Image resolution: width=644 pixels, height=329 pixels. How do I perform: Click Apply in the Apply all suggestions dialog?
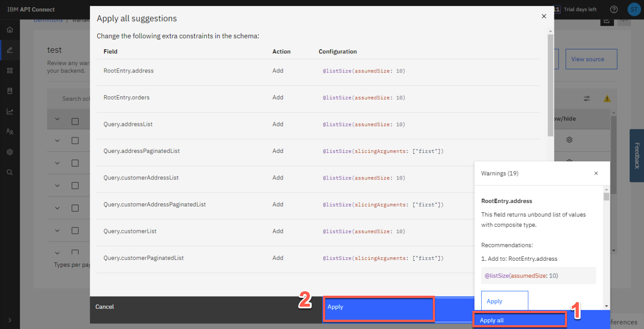click(x=379, y=307)
